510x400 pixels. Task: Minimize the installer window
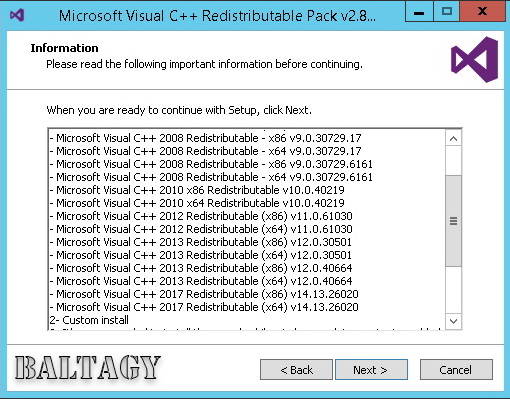point(419,12)
